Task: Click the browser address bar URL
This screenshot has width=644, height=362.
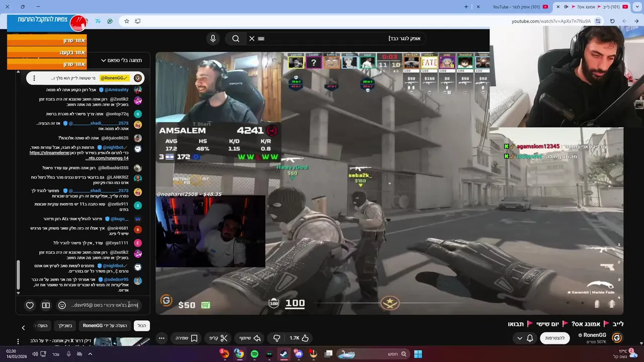Action: pyautogui.click(x=551, y=21)
